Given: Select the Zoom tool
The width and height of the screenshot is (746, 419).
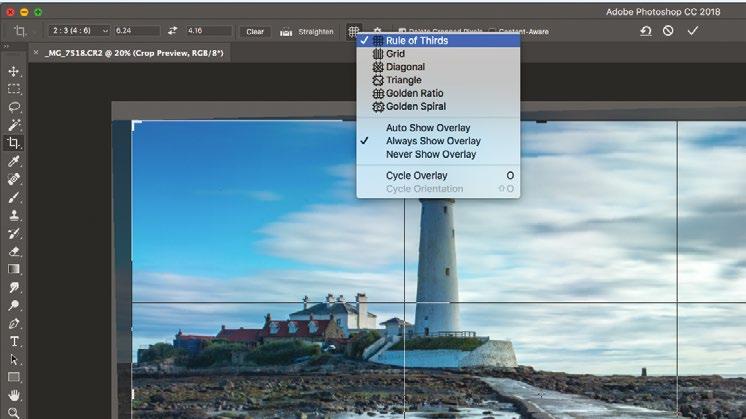Looking at the screenshot, I should (x=13, y=413).
